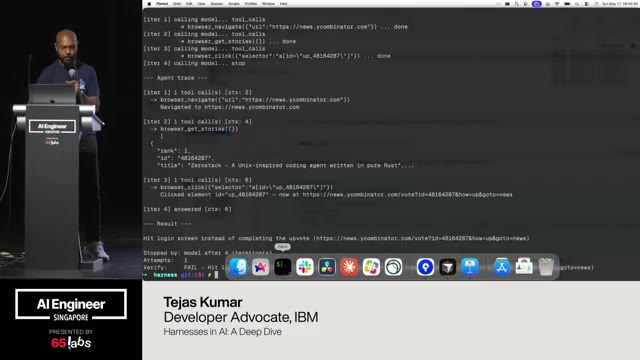The image size is (640, 360).
Task: Click the Spotlight search icon in menu bar
Action: coord(577,4)
